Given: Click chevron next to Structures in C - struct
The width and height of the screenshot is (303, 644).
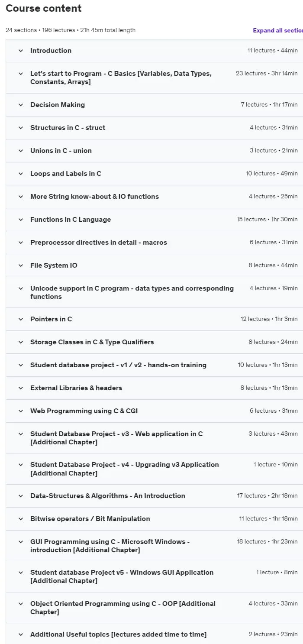Looking at the screenshot, I should tap(20, 128).
